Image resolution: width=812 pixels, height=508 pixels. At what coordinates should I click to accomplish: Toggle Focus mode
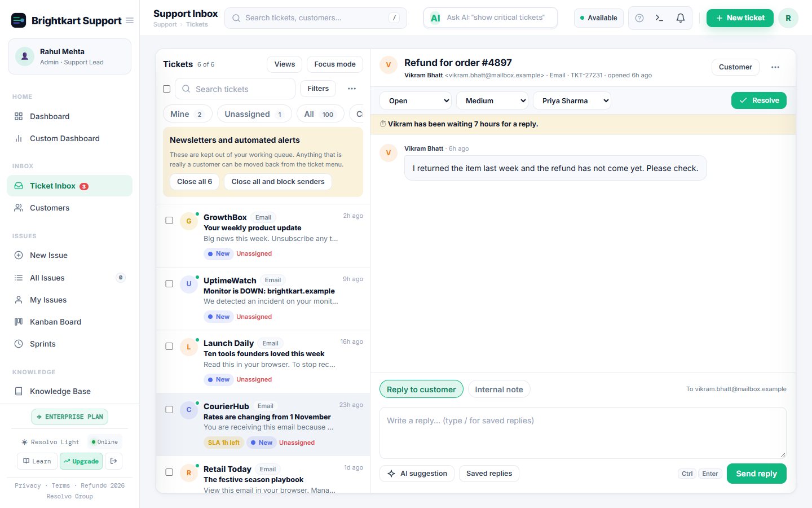coord(335,64)
